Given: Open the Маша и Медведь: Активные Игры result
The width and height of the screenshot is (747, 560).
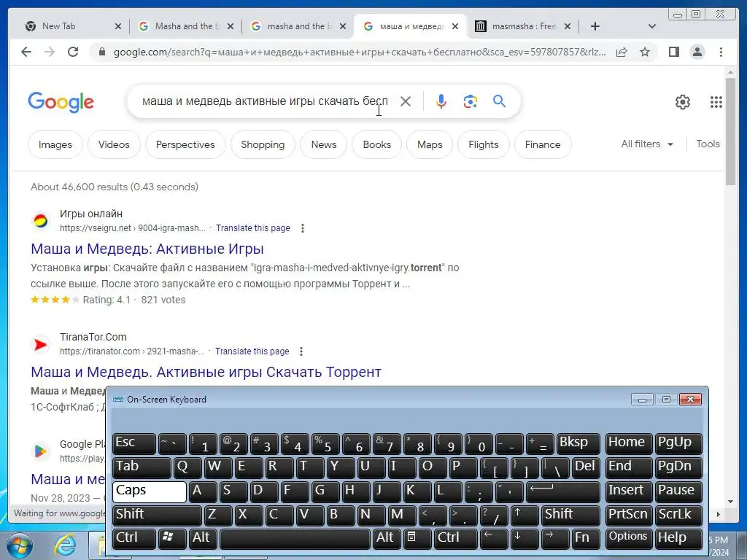Looking at the screenshot, I should tap(147, 249).
